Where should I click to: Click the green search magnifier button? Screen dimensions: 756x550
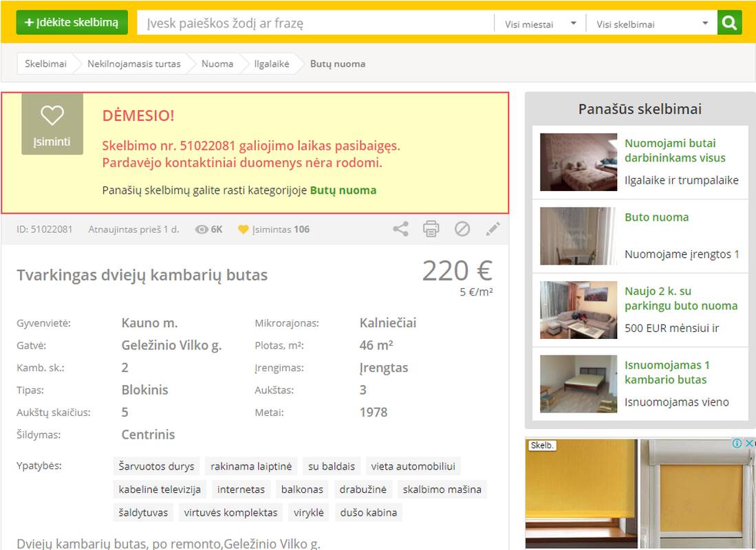pyautogui.click(x=729, y=23)
